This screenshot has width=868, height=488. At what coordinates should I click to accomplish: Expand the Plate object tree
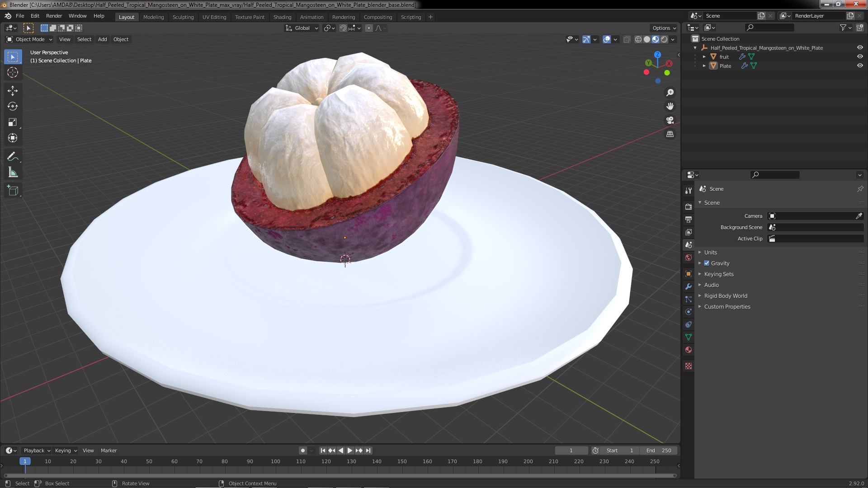[x=704, y=66]
